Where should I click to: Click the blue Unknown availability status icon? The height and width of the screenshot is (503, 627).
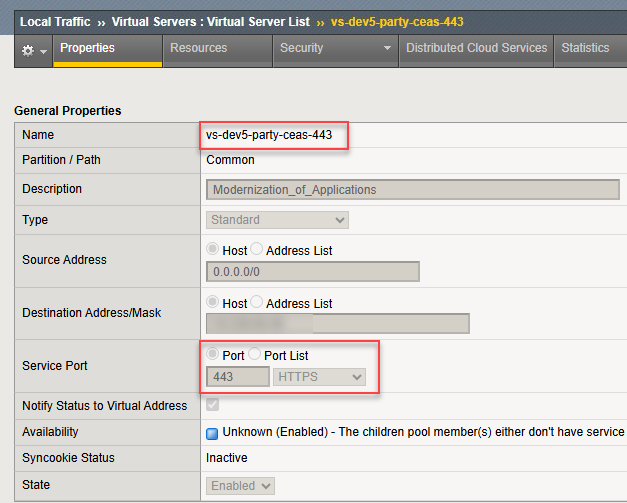(212, 433)
